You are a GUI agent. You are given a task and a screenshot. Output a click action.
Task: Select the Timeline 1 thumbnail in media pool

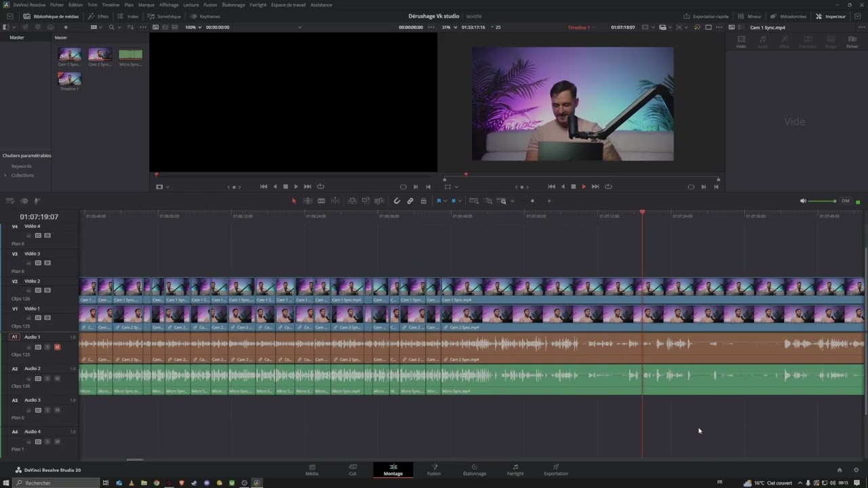(x=69, y=79)
